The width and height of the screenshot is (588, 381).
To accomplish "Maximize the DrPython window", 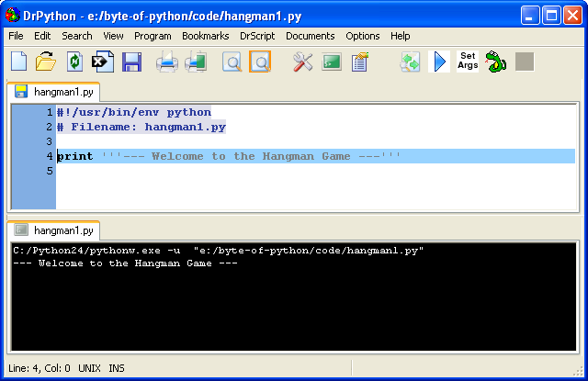I will tap(551, 16).
